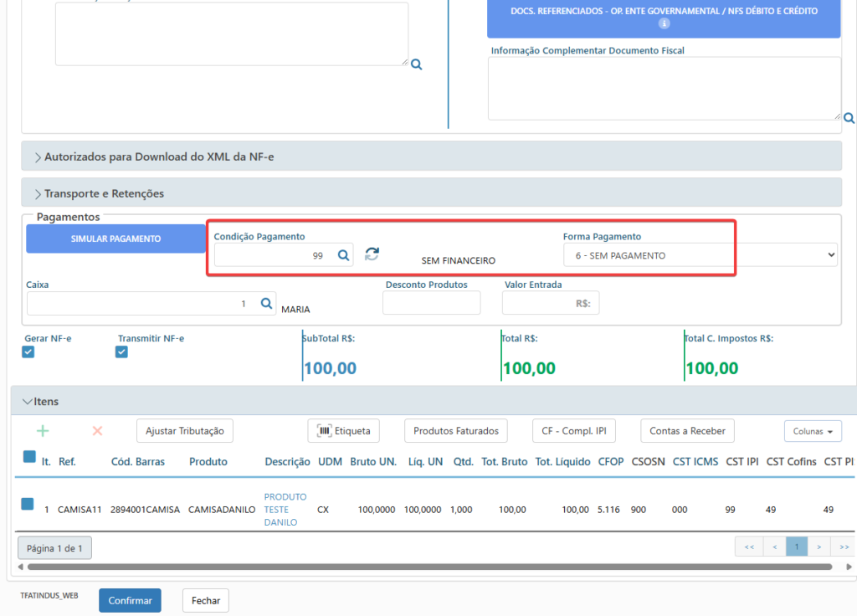Click the info icon on Docs. Referenciados button
Screen dimensions: 857x616
pos(664,23)
